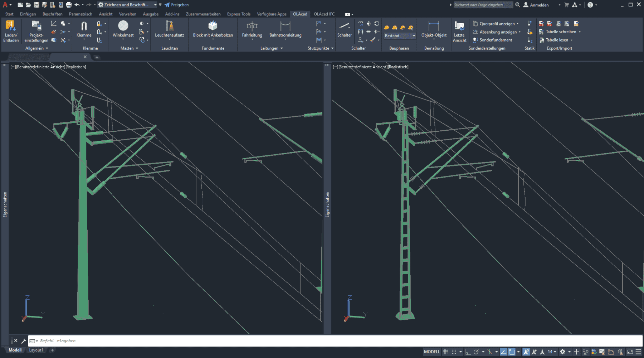Viewport: 644px width, 358px height.
Task: Open the workspace Zeichnen und Beschrift dropdown
Action: (x=155, y=5)
